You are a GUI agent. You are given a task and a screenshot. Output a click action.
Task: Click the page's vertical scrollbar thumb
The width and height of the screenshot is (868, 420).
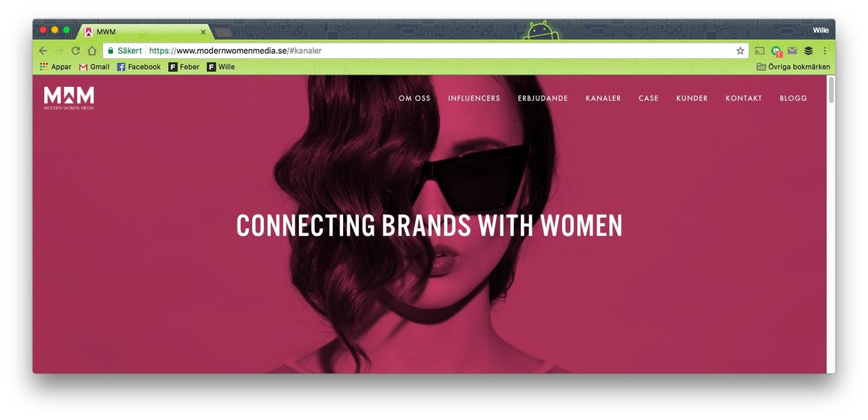[831, 90]
